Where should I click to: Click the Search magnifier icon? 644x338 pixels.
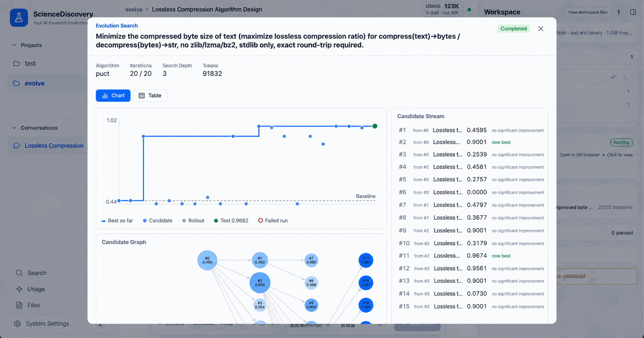19,273
